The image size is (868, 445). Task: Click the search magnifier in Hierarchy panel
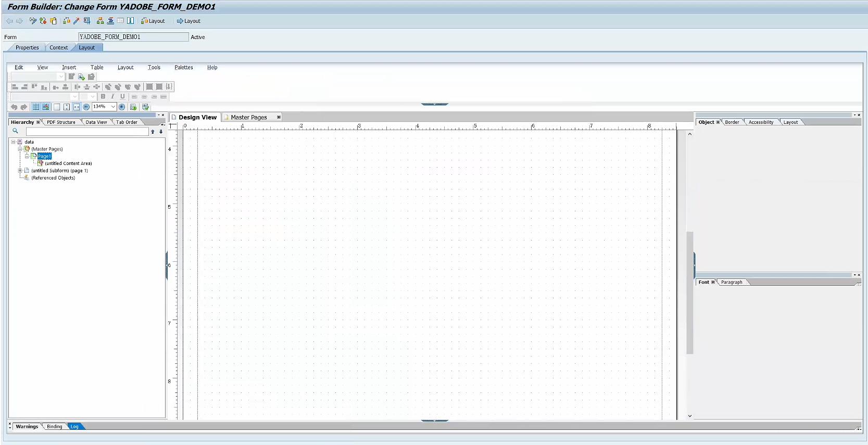click(16, 131)
